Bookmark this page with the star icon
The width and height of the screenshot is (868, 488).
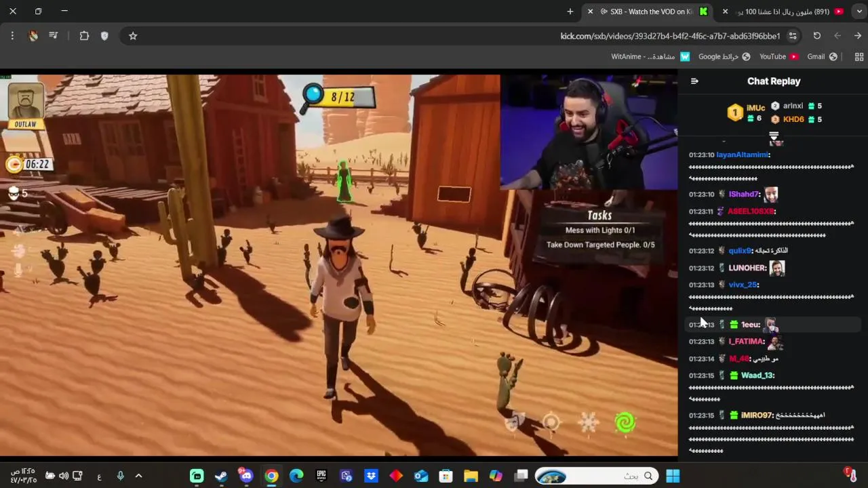tap(133, 36)
